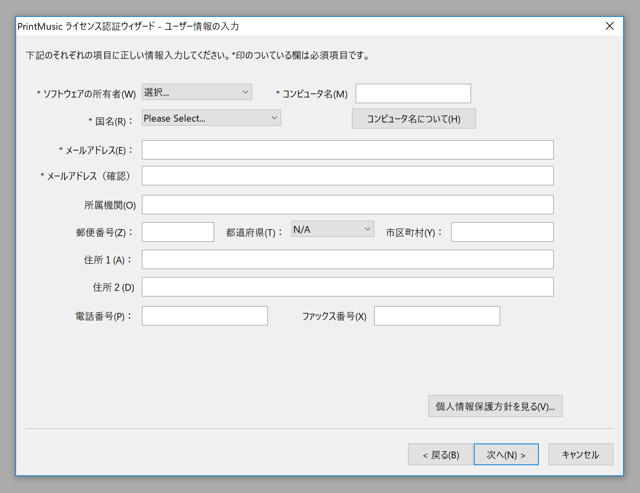
Task: Click the キャンセル button
Action: coord(580,455)
